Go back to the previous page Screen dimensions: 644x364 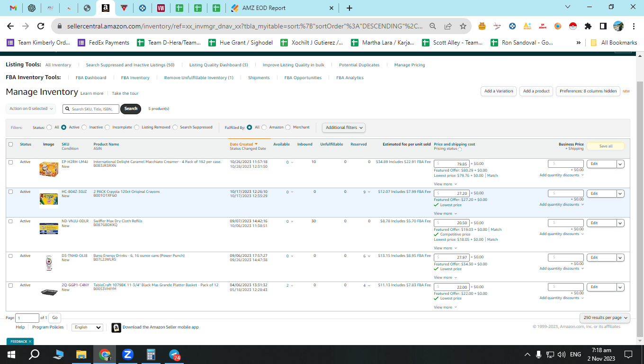coord(10,26)
